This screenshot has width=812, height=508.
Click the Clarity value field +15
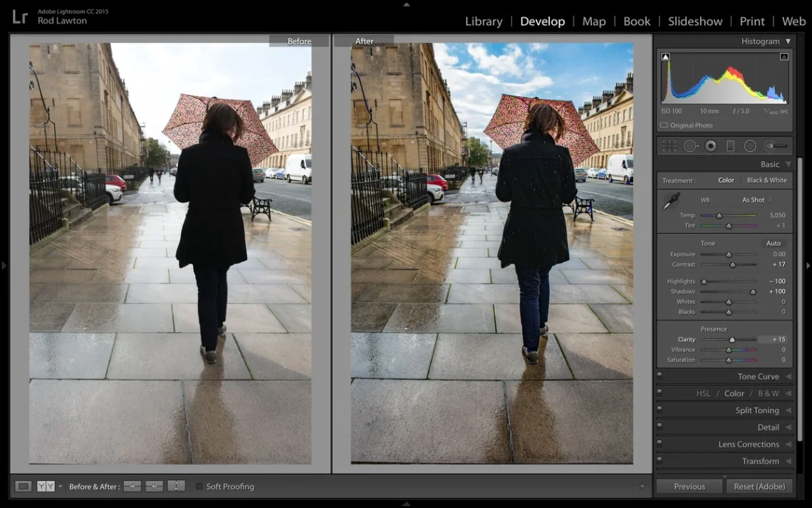[772, 340]
